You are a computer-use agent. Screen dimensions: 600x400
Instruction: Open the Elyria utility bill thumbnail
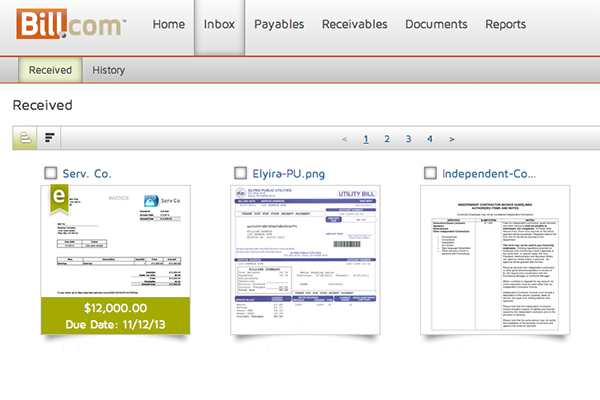pos(305,260)
